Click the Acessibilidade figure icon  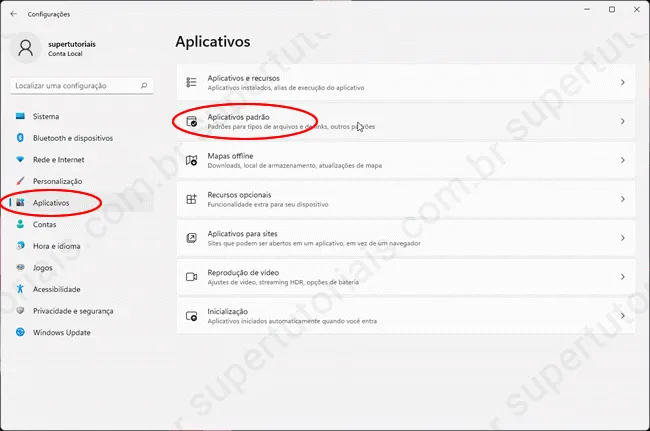(20, 289)
